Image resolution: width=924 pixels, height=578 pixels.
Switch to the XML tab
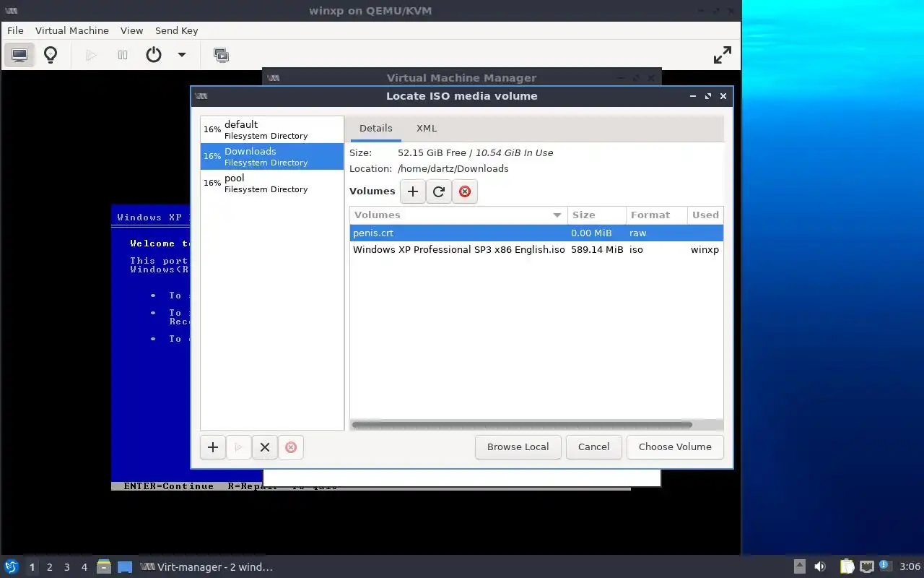[427, 129]
